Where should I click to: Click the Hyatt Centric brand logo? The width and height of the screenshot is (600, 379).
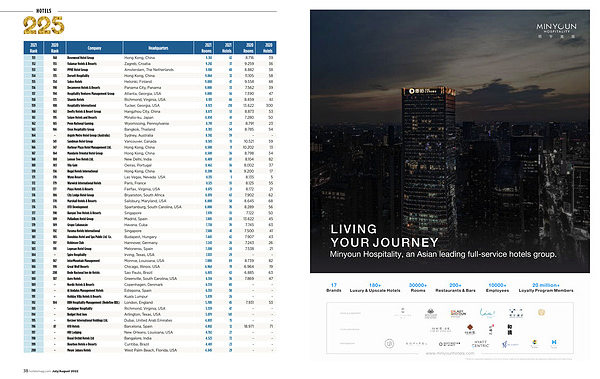click(480, 344)
